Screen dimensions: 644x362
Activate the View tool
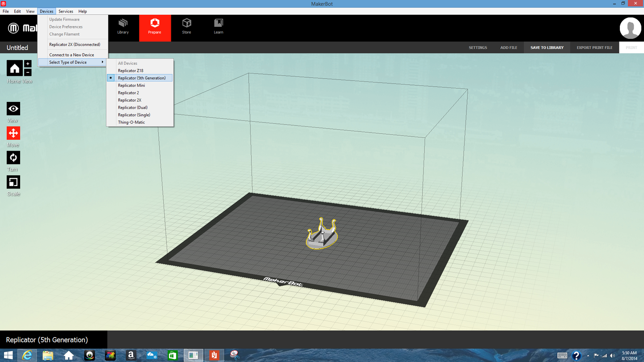click(x=13, y=108)
